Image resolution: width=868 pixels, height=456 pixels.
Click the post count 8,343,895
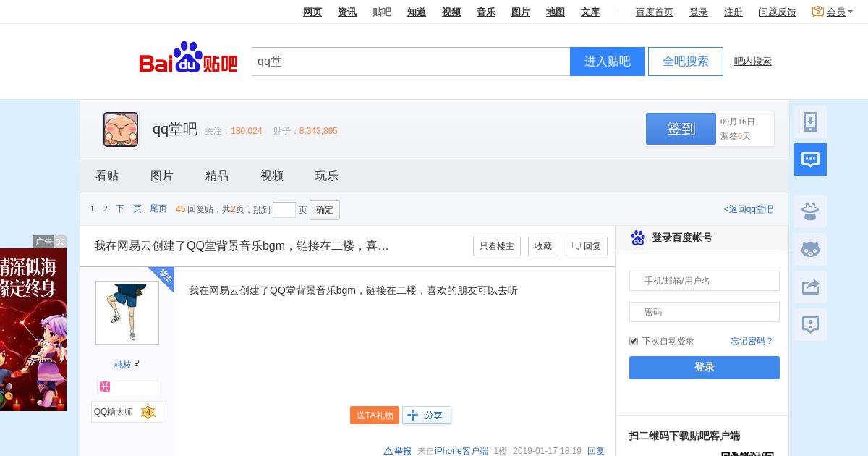coord(318,131)
